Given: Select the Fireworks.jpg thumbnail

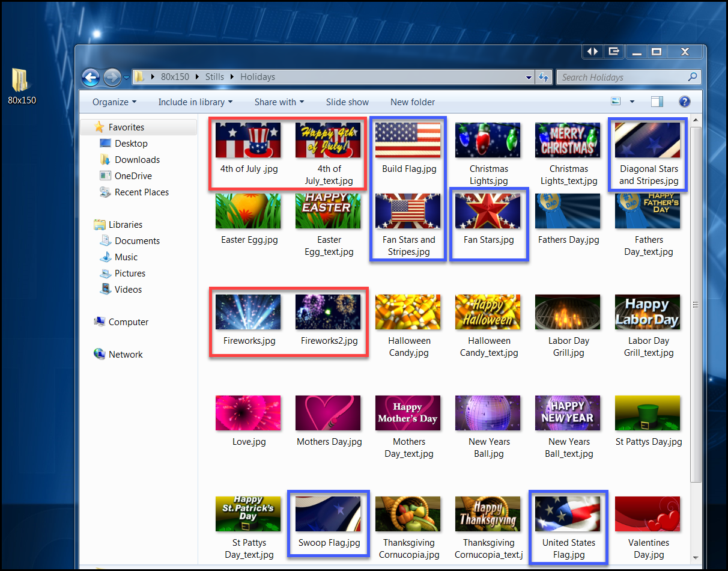Looking at the screenshot, I should [x=248, y=312].
